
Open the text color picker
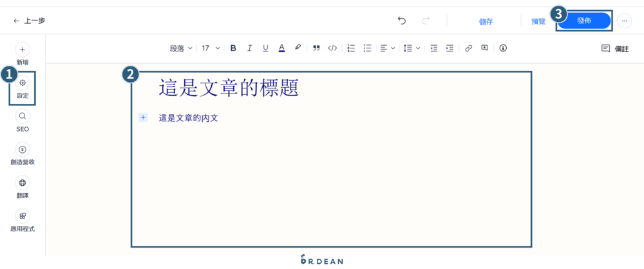282,48
